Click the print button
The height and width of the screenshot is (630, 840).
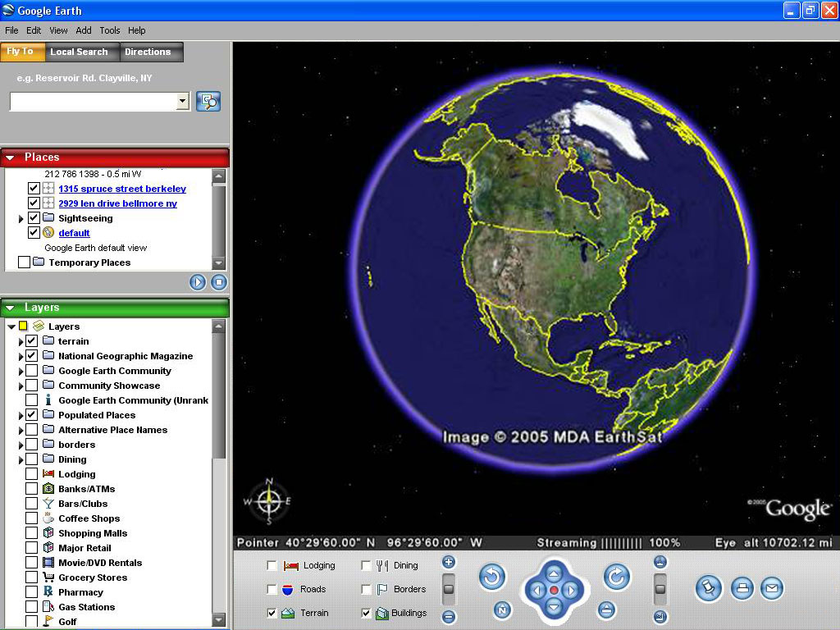coord(742,589)
